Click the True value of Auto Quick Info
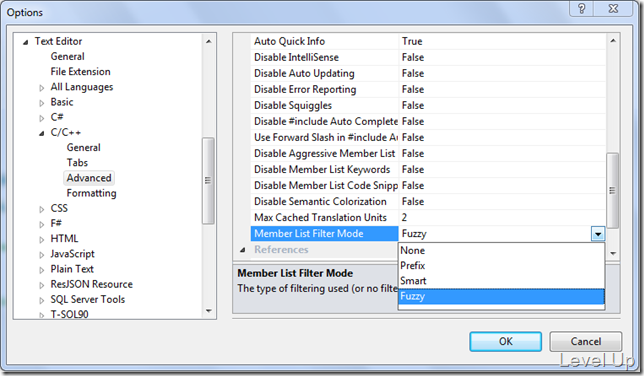 [502, 41]
